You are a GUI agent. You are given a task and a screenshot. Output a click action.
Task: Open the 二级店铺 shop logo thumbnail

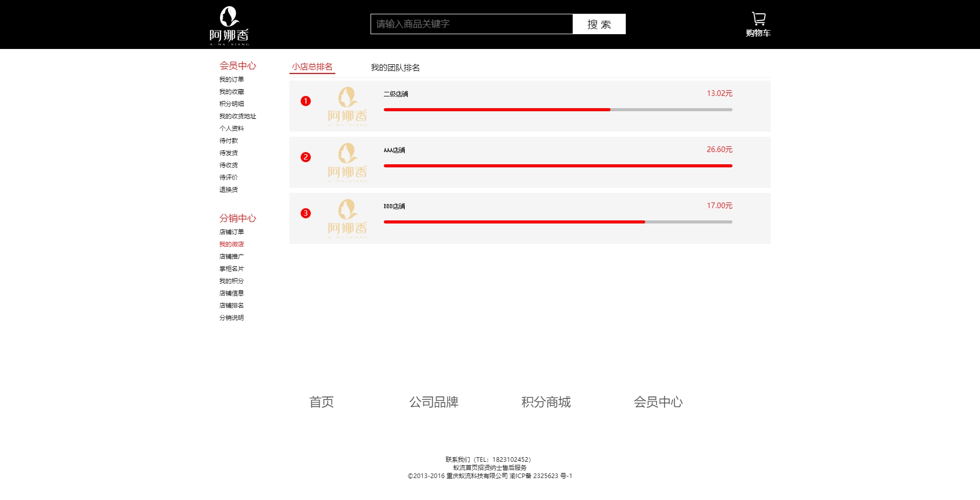point(347,106)
